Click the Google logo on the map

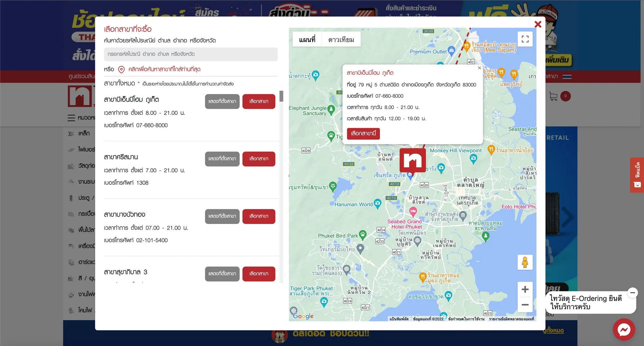[x=303, y=316]
